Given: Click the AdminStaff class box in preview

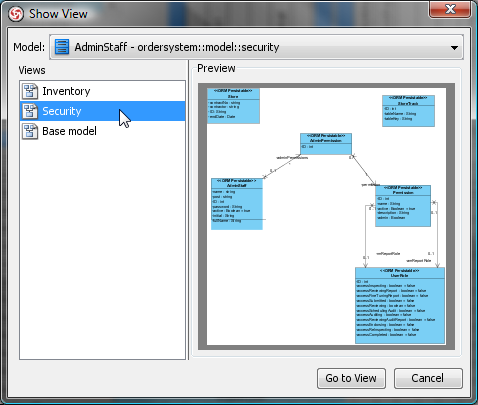Looking at the screenshot, I should coord(237,204).
